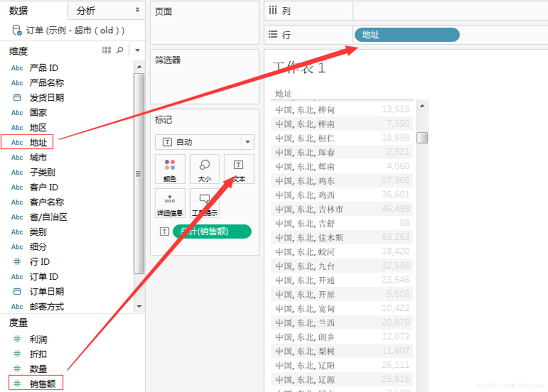The image size is (548, 392).
Task: Click the Abc icon next to 邮寄方式
Action: (17, 306)
